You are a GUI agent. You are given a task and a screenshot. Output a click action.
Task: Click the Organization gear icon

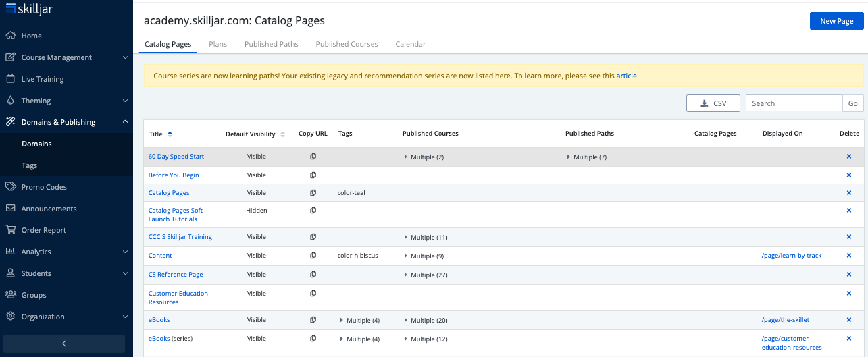(x=10, y=317)
